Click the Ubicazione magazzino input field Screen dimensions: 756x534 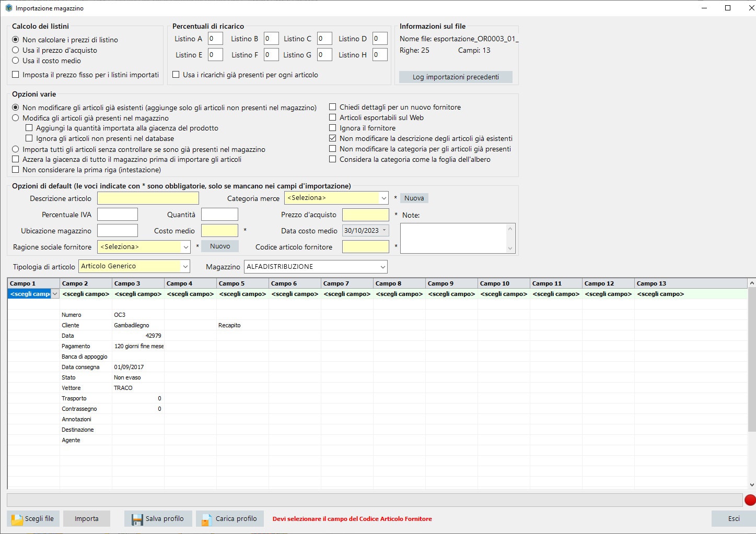(x=118, y=231)
